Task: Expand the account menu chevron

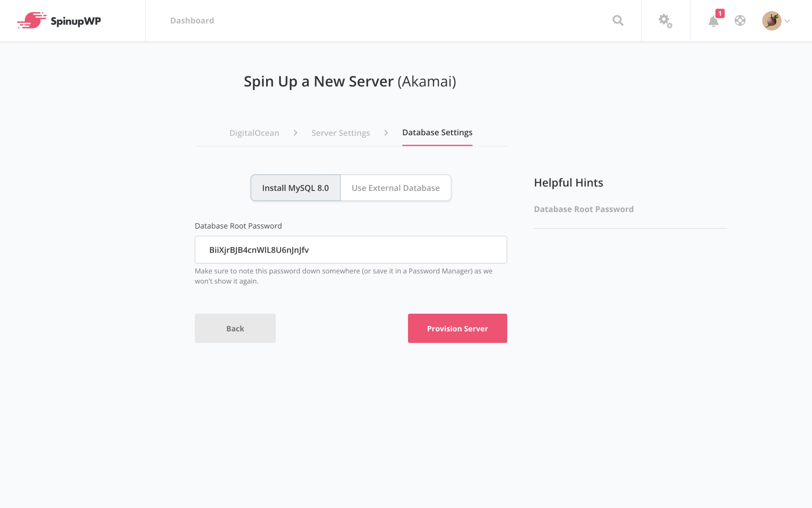Action: pos(787,21)
